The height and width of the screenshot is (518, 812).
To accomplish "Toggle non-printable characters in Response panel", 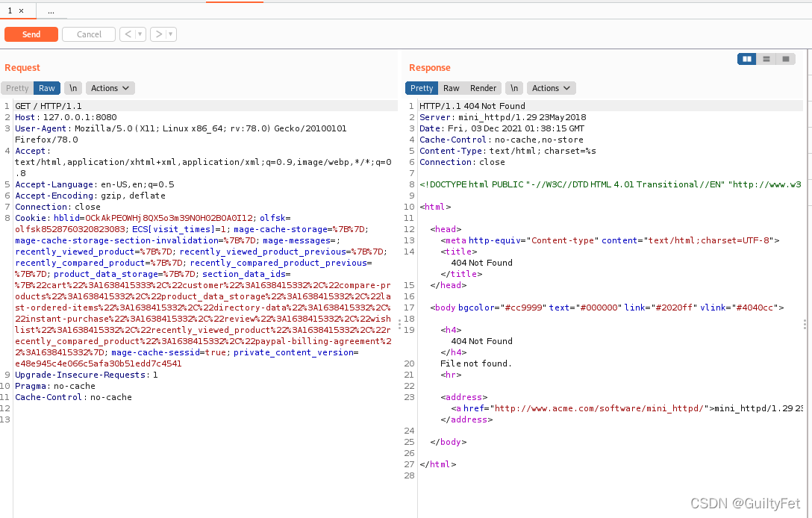I will point(514,88).
